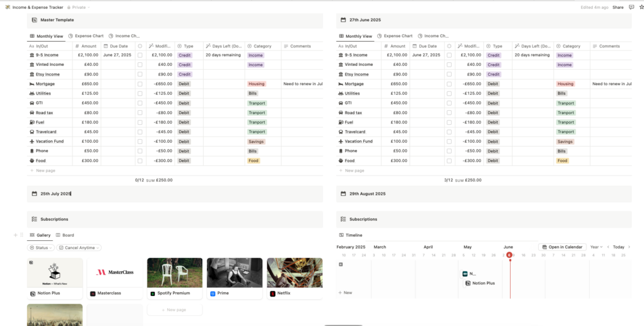Click the Share button
Screen dimensions: 644x326
(x=618, y=8)
